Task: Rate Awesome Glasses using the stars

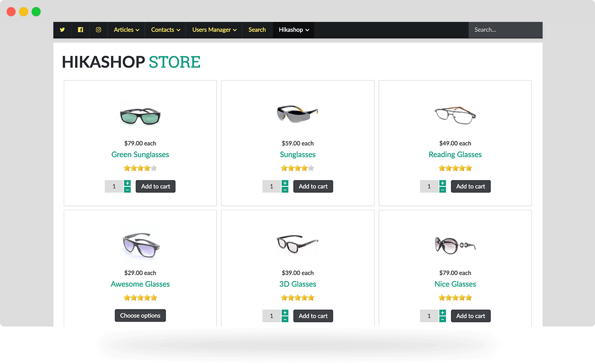Action: 140,298
